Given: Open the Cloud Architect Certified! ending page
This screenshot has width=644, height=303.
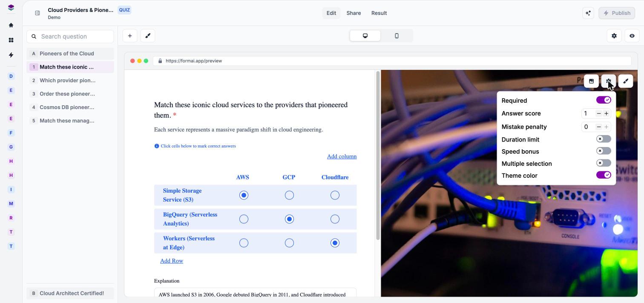Looking at the screenshot, I should tap(70, 293).
